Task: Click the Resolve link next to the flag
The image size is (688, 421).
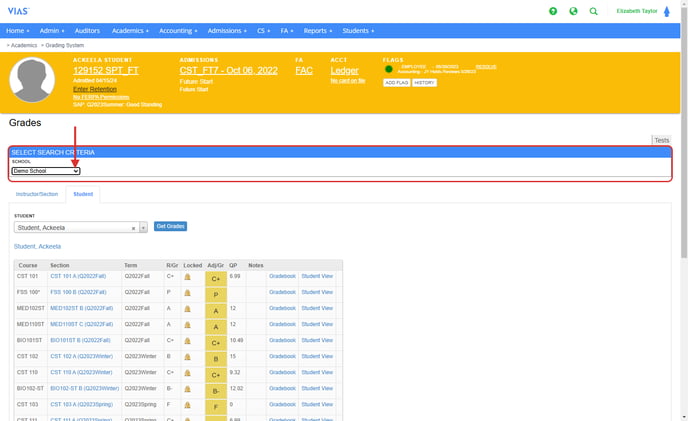Action: tap(486, 67)
